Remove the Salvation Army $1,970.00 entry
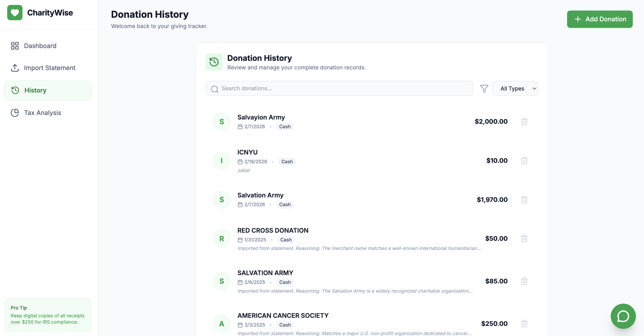Screen dimensions: 644x336 pos(524,200)
